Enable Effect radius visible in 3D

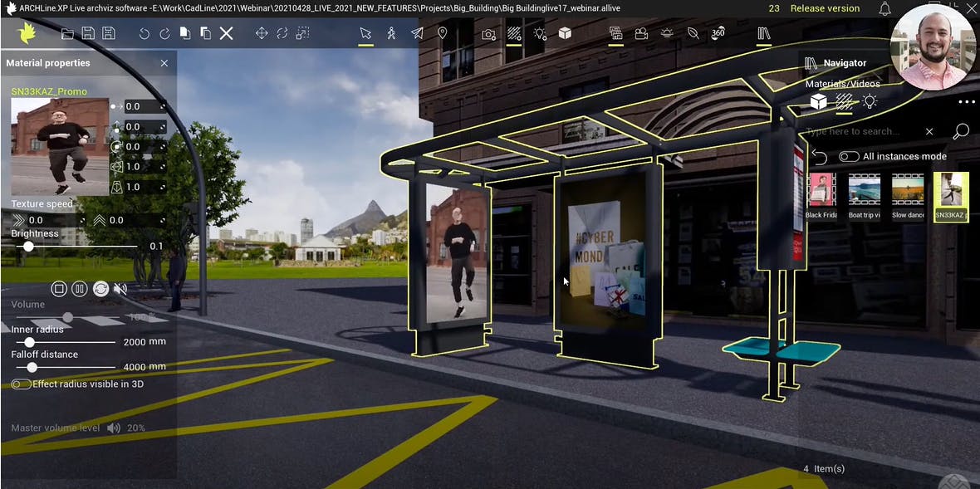pyautogui.click(x=21, y=384)
